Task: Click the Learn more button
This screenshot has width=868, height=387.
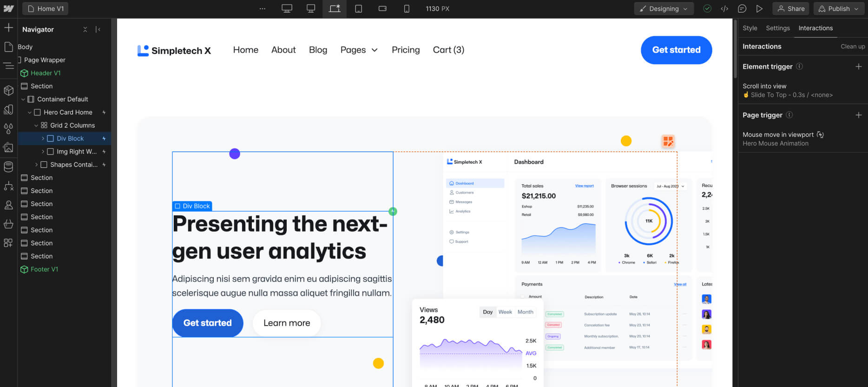Action: tap(287, 323)
